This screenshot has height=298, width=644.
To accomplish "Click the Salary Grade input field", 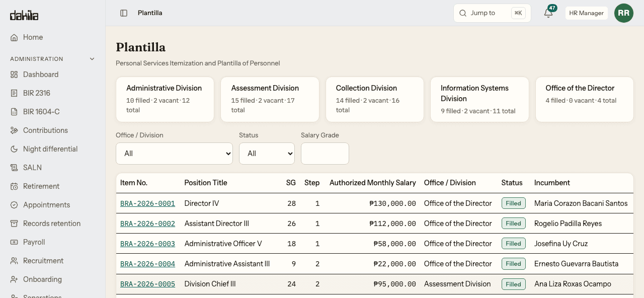I will coord(325,154).
